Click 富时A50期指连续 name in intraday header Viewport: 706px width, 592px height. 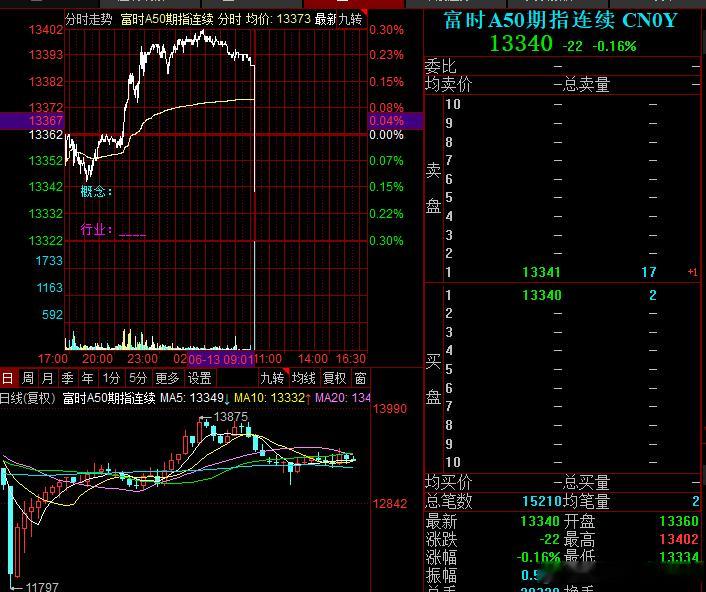tap(167, 19)
